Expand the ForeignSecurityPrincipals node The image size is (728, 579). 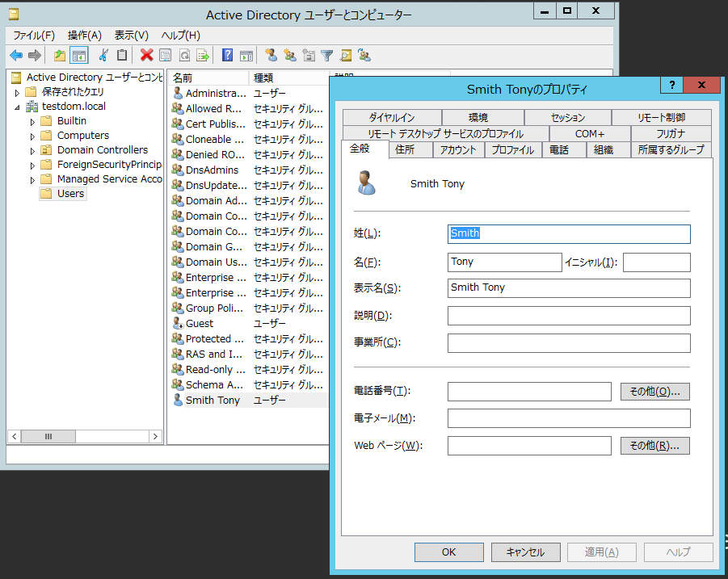coord(32,166)
